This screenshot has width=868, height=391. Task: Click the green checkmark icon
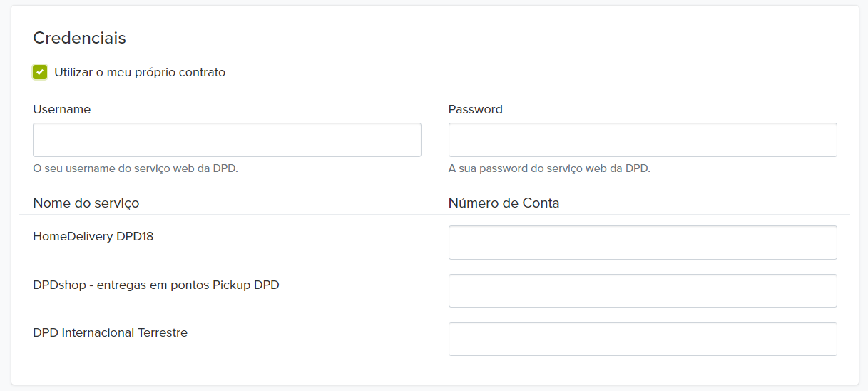click(40, 72)
